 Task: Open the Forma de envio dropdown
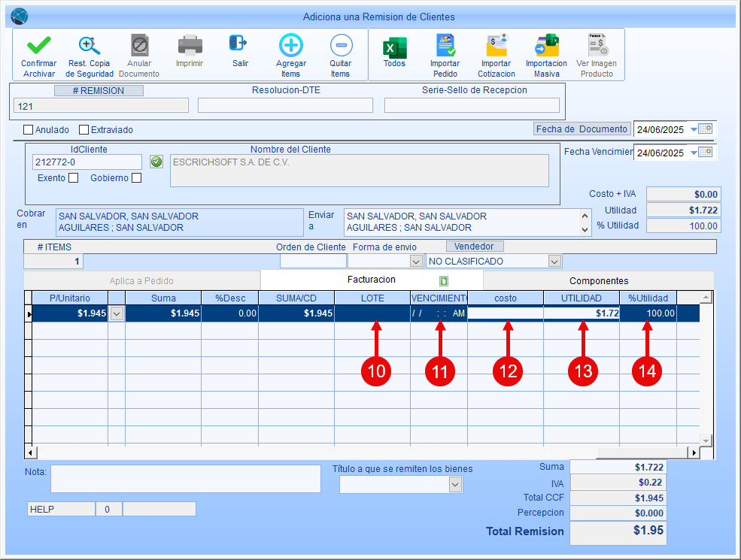pyautogui.click(x=415, y=262)
